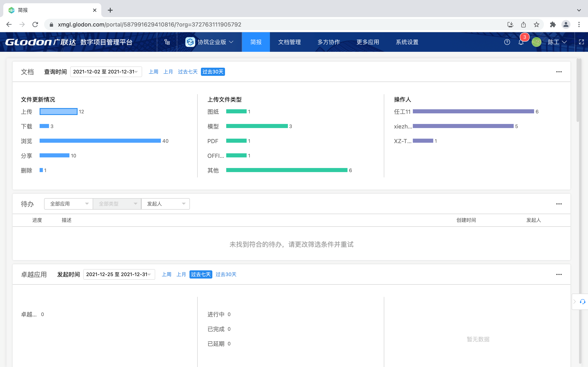Image resolution: width=588 pixels, height=367 pixels.
Task: Click the 上月 link in 卓越应用 section
Action: tap(181, 274)
